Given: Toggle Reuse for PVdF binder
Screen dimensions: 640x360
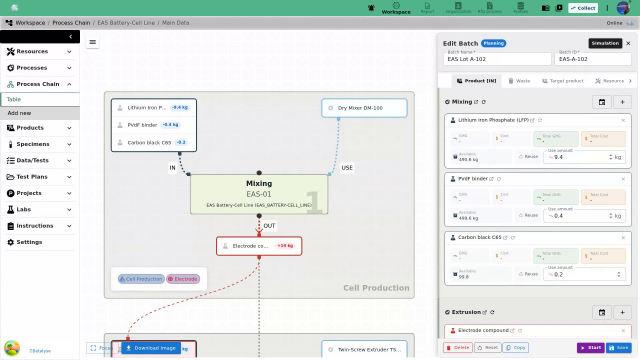Looking at the screenshot, I should coord(528,216).
